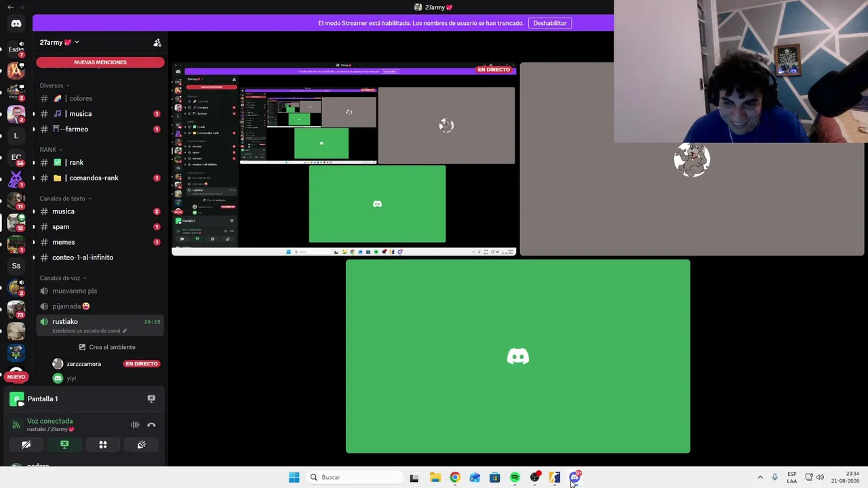
Task: Open Discord icon in the taskbar
Action: [575, 477]
